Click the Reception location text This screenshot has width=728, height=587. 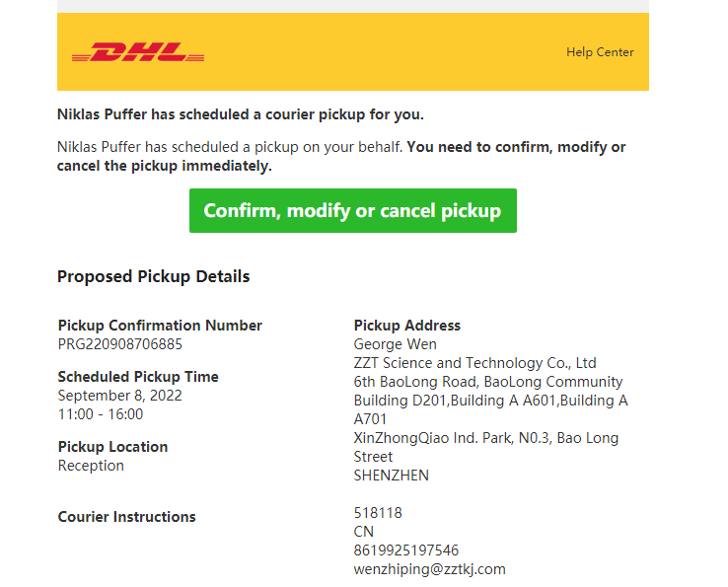coord(91,466)
